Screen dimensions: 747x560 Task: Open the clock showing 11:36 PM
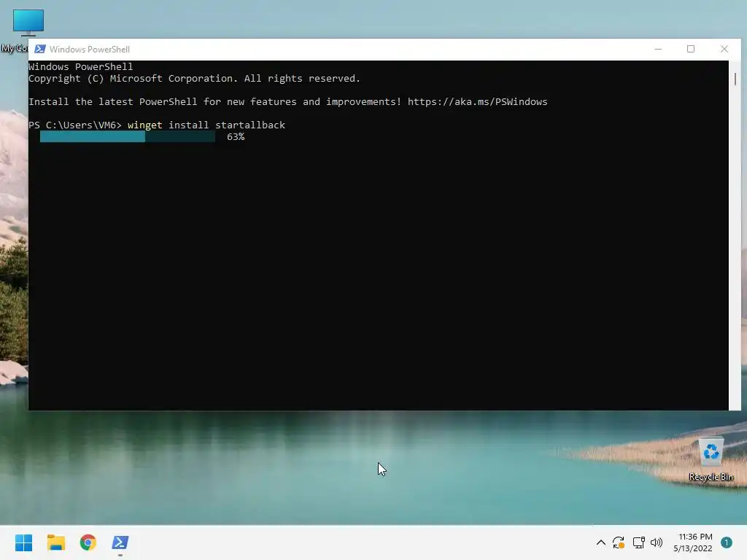coord(693,542)
